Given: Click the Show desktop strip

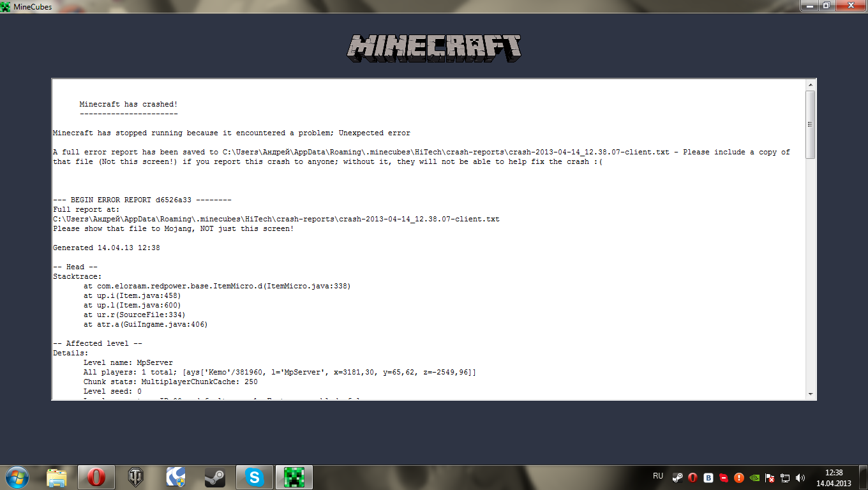Looking at the screenshot, I should (x=863, y=477).
